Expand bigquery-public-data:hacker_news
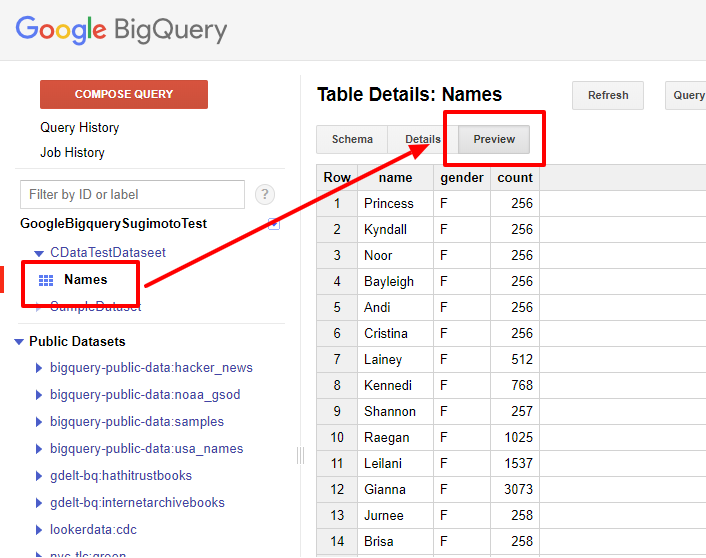 [x=39, y=368]
